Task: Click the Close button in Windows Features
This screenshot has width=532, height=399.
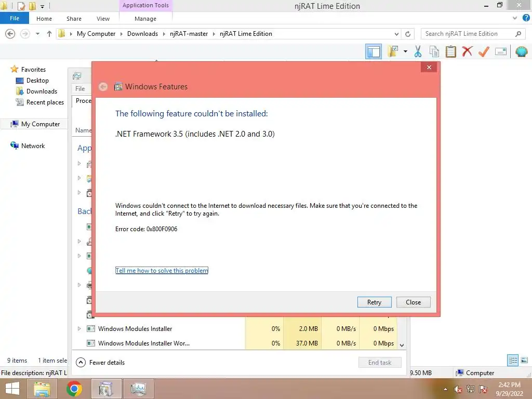Action: [413, 302]
